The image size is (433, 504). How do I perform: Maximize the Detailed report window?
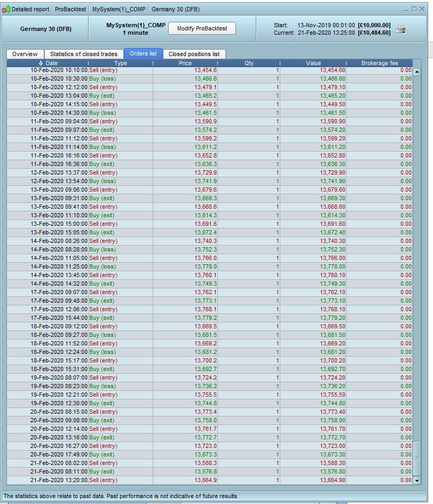point(414,9)
